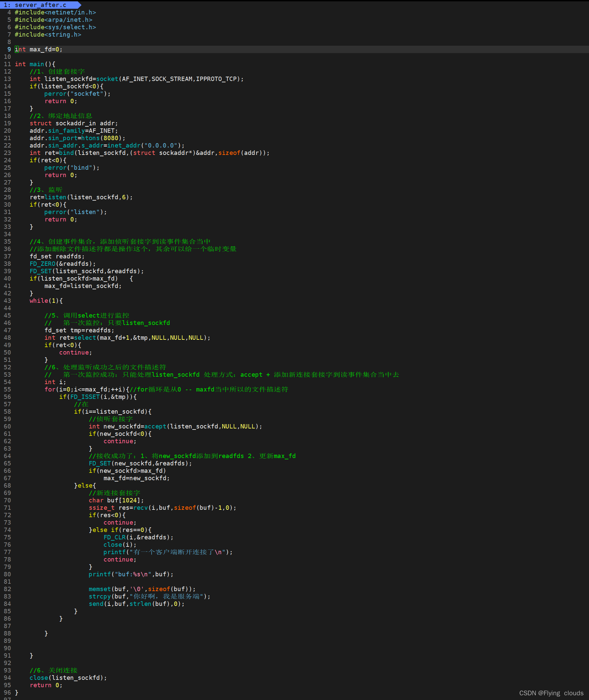Click the strcpy(buf,...) line
589x700 pixels.
[150, 596]
